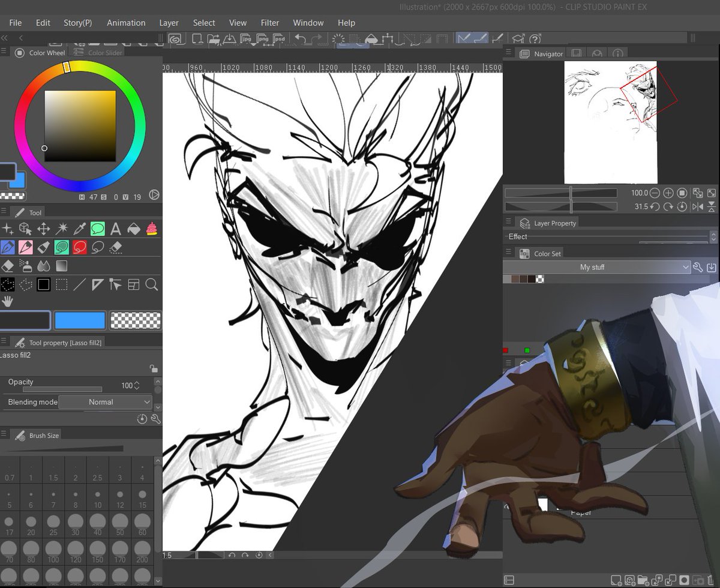
Task: Select the Text tool
Action: point(115,229)
